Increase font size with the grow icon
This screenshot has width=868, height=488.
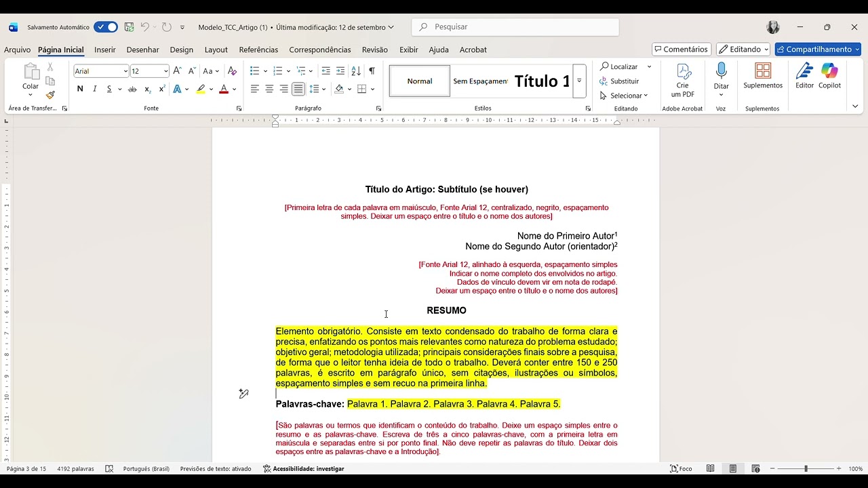(177, 70)
